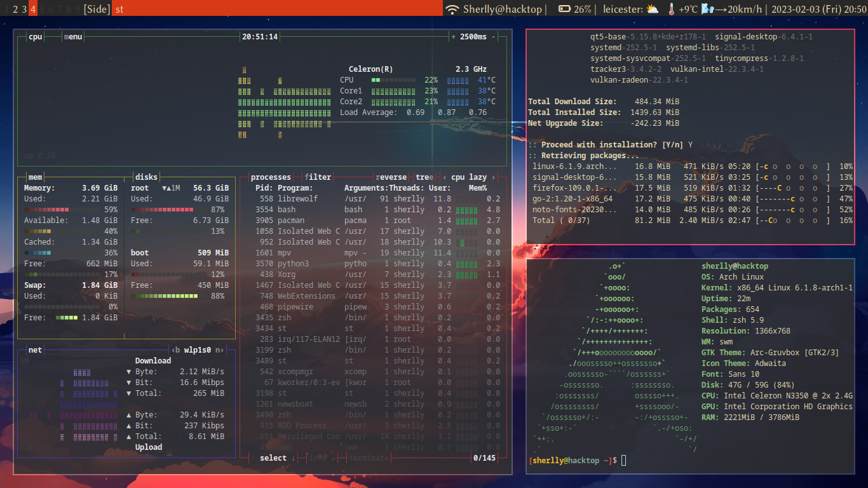The width and height of the screenshot is (868, 488).
Task: Decrease update interval with minus sign
Action: [x=493, y=37]
